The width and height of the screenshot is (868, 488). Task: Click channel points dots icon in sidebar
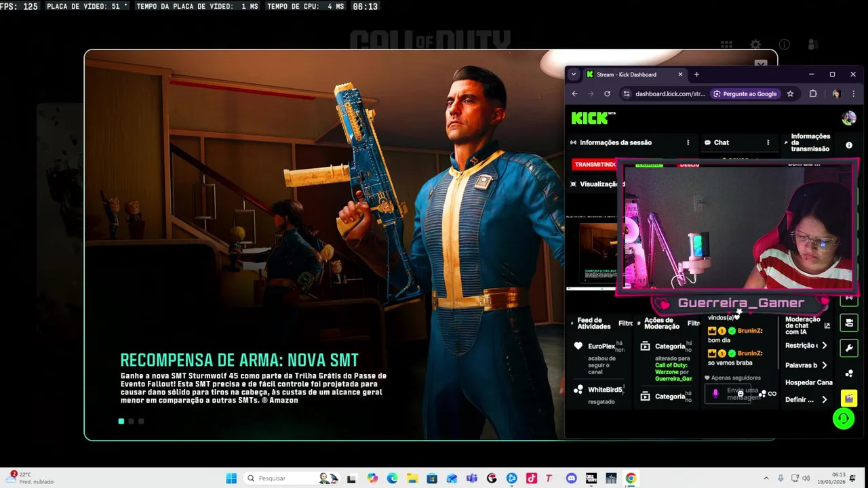pyautogui.click(x=848, y=373)
